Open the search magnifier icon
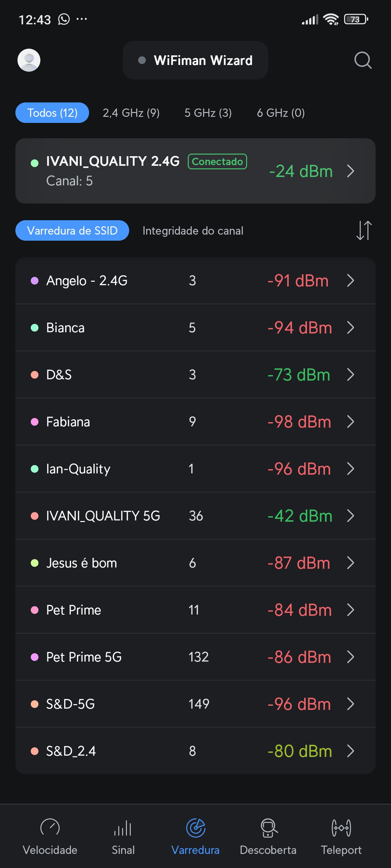Screen dimensions: 391x868 363,60
